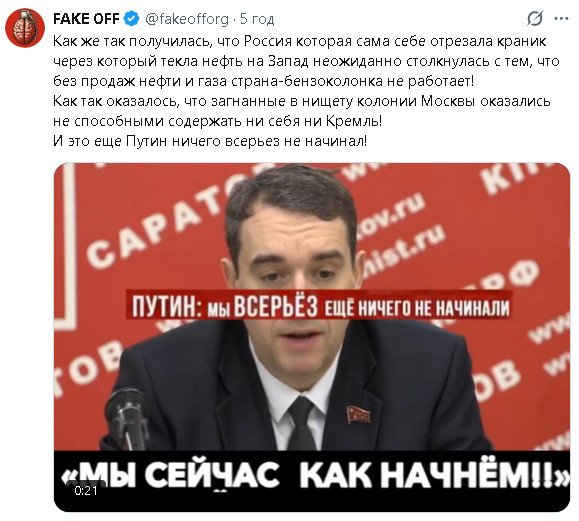This screenshot has width=579, height=521.
Task: Click the speaker's black necktie in the video
Action: pyautogui.click(x=301, y=423)
